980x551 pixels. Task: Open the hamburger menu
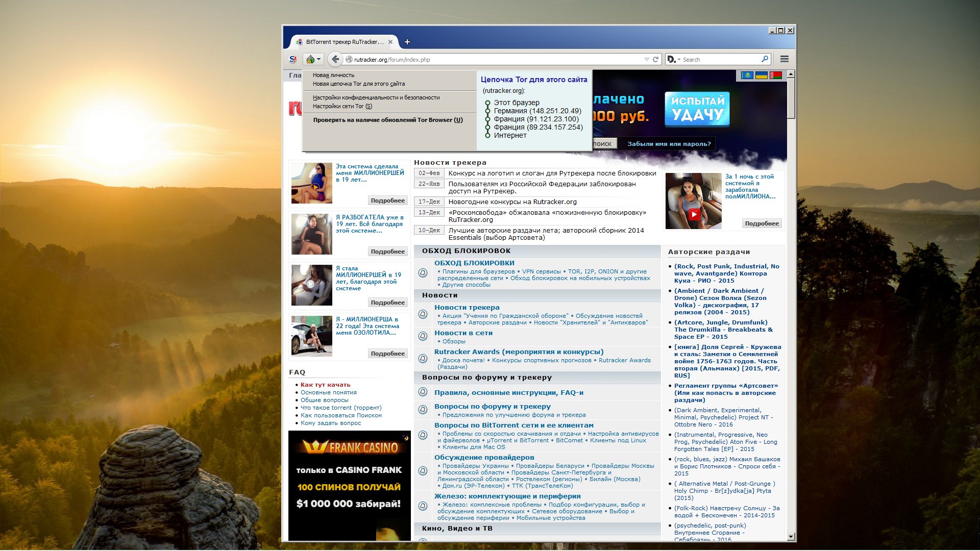(x=785, y=60)
